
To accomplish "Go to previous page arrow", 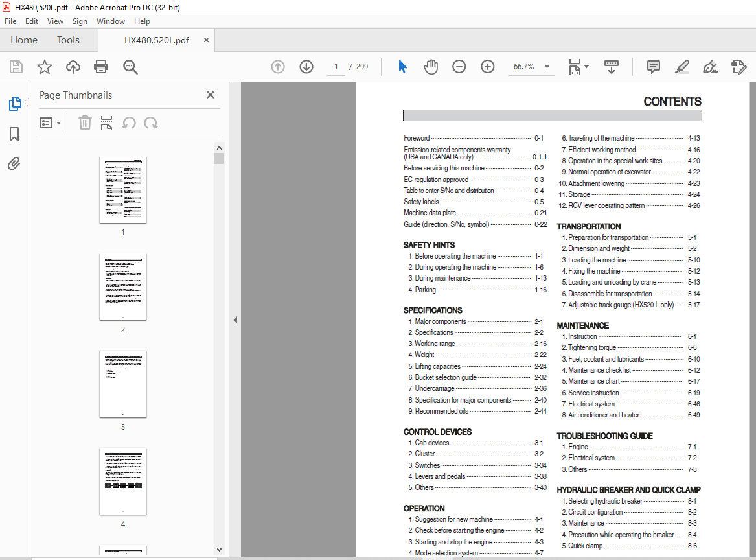I will (x=278, y=67).
